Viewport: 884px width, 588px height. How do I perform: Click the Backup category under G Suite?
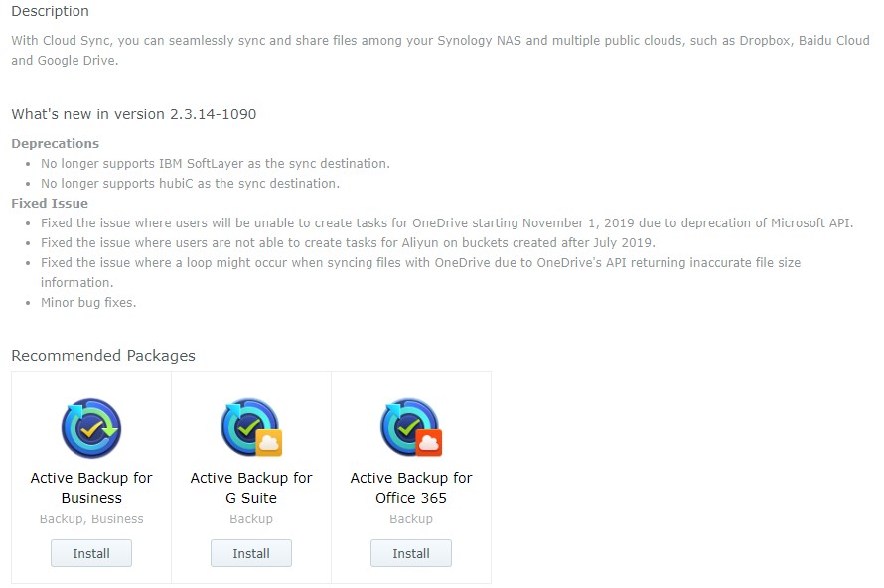point(251,519)
